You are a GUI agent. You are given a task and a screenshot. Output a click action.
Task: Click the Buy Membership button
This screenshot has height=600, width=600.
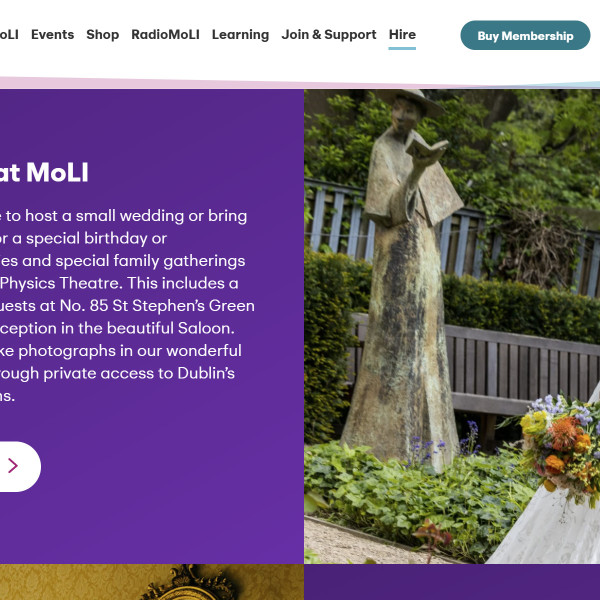[525, 36]
